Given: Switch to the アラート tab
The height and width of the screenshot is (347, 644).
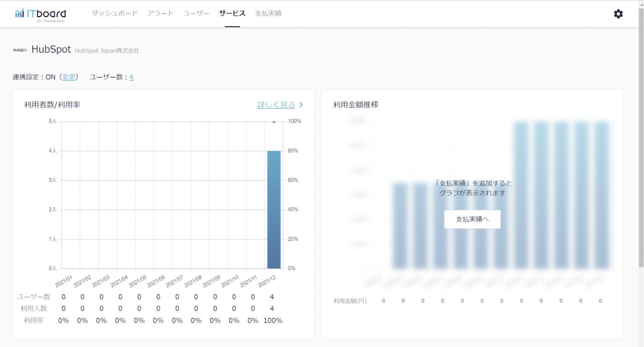Looking at the screenshot, I should click(160, 13).
